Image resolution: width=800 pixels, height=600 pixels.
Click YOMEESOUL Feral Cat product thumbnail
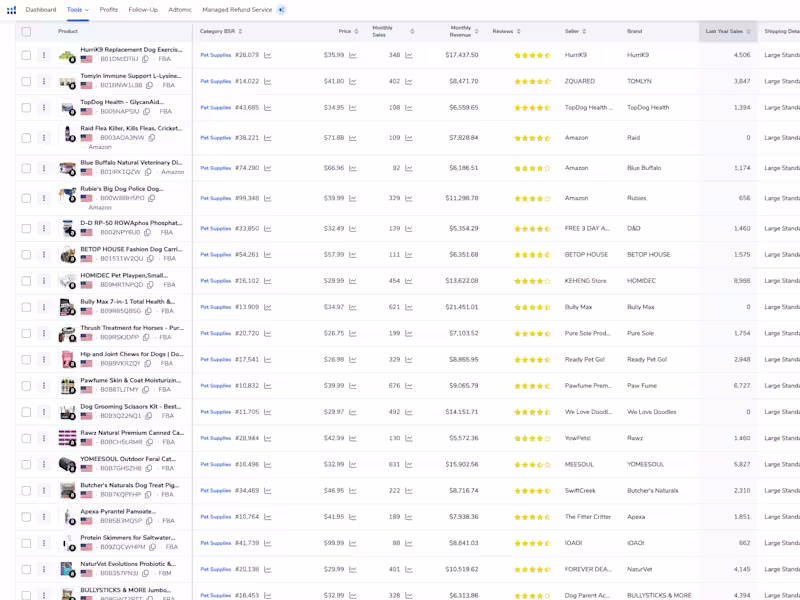coord(67,465)
